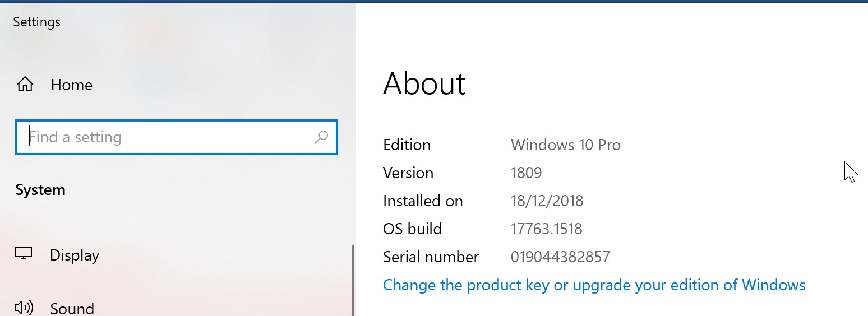The image size is (868, 316).
Task: Open the Sound settings label
Action: tap(72, 309)
